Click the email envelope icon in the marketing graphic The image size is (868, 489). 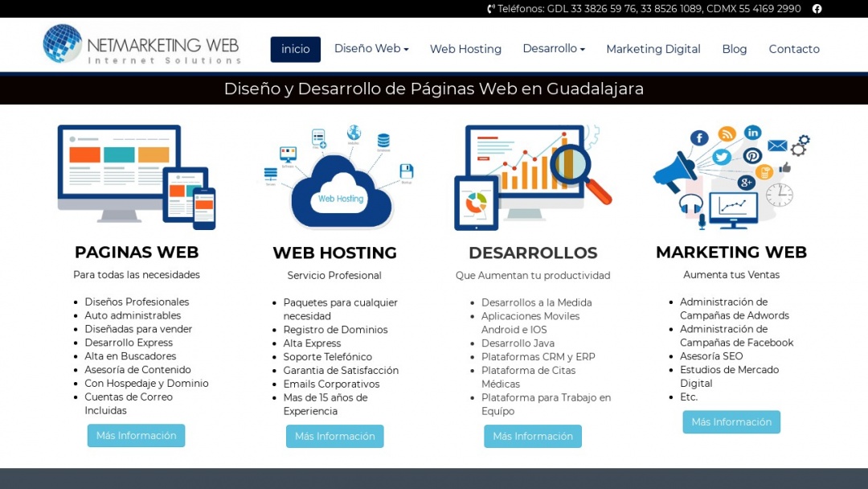click(777, 146)
